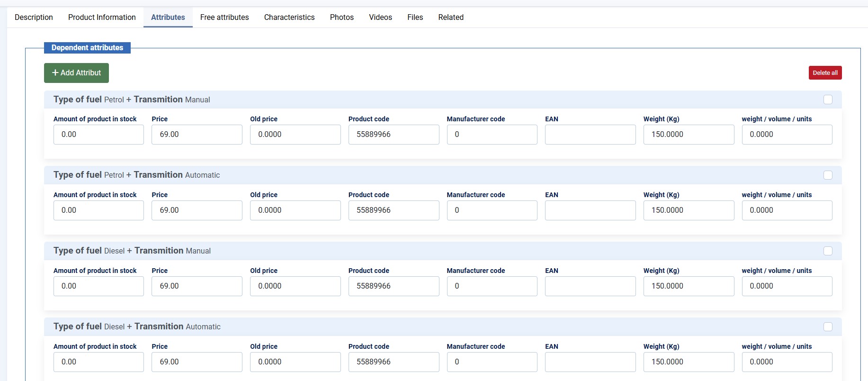Go to the Free attributes tab
Screen dimensions: 868x381
(224, 18)
